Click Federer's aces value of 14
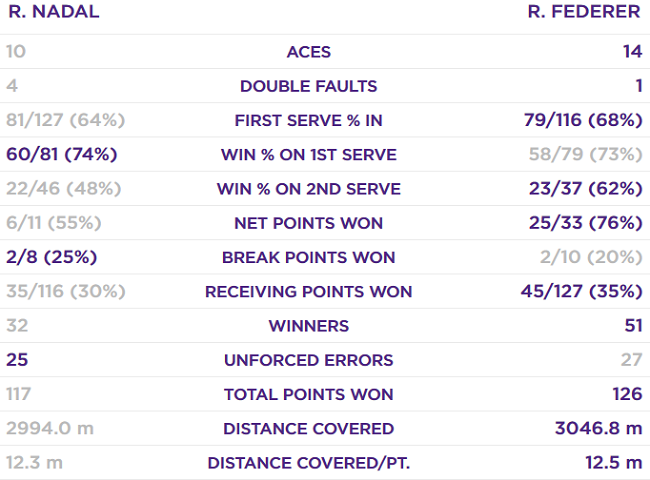650x480 pixels. click(630, 52)
